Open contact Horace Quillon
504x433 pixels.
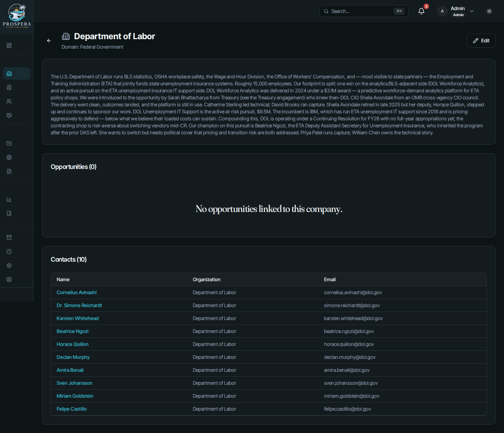[72, 344]
